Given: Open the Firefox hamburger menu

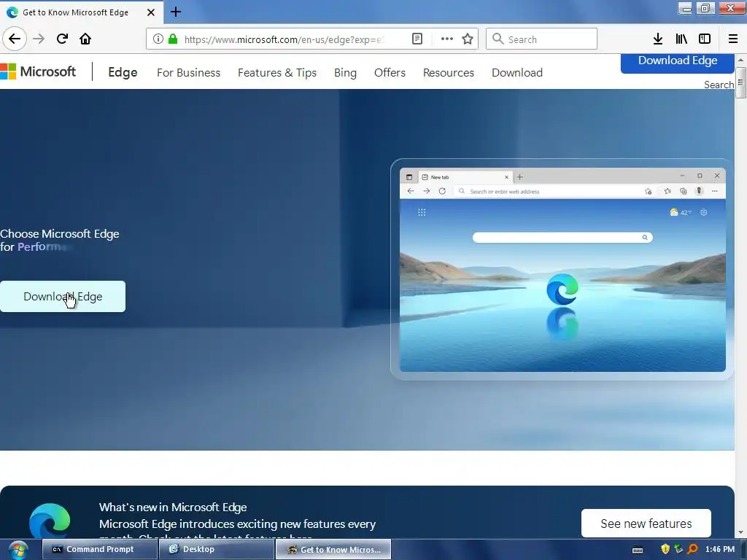Looking at the screenshot, I should tap(733, 39).
